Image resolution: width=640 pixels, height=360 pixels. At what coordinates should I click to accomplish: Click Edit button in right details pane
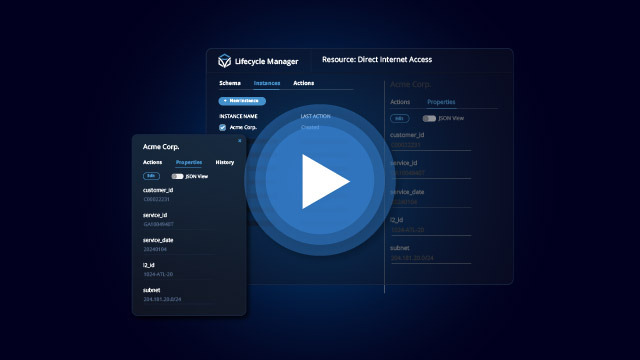400,118
